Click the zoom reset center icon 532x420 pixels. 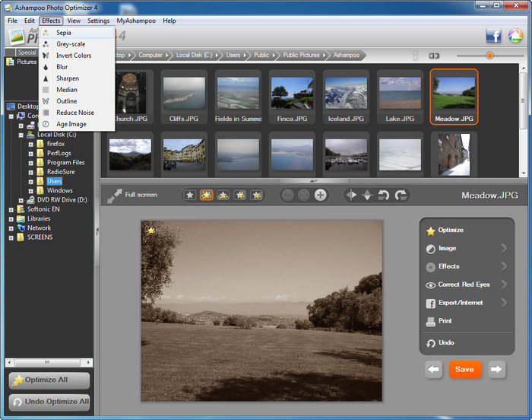pyautogui.click(x=304, y=195)
